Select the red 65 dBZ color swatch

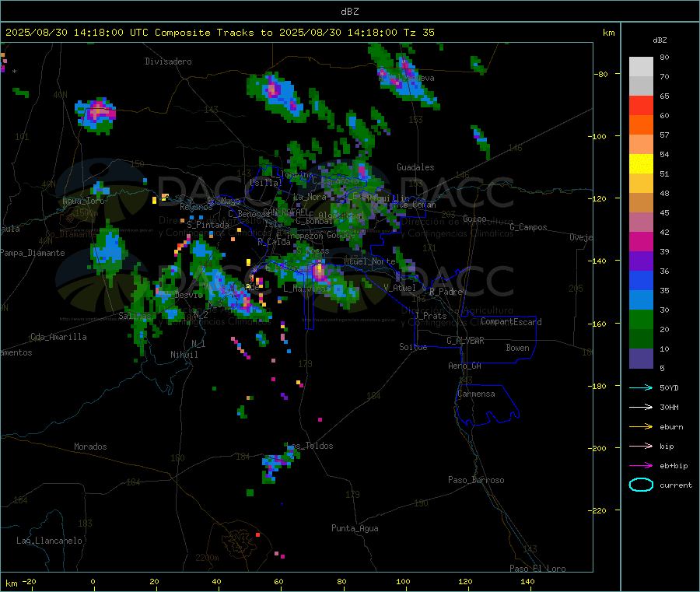coord(641,105)
